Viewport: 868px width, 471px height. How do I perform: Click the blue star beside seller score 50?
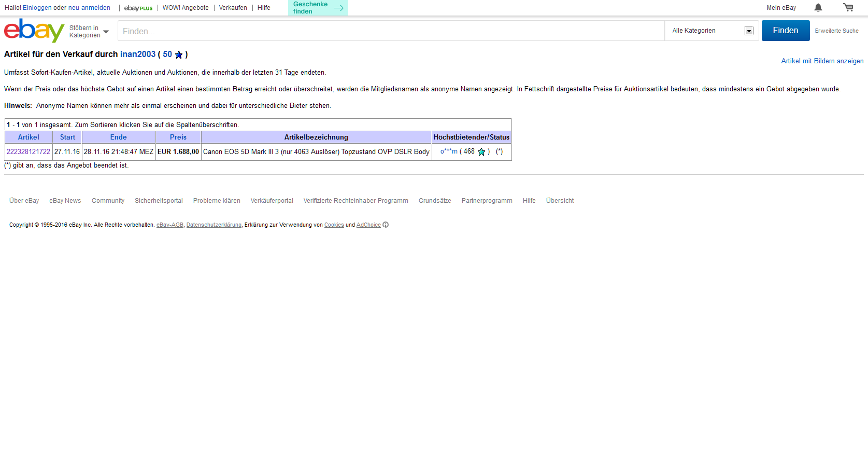coord(179,55)
